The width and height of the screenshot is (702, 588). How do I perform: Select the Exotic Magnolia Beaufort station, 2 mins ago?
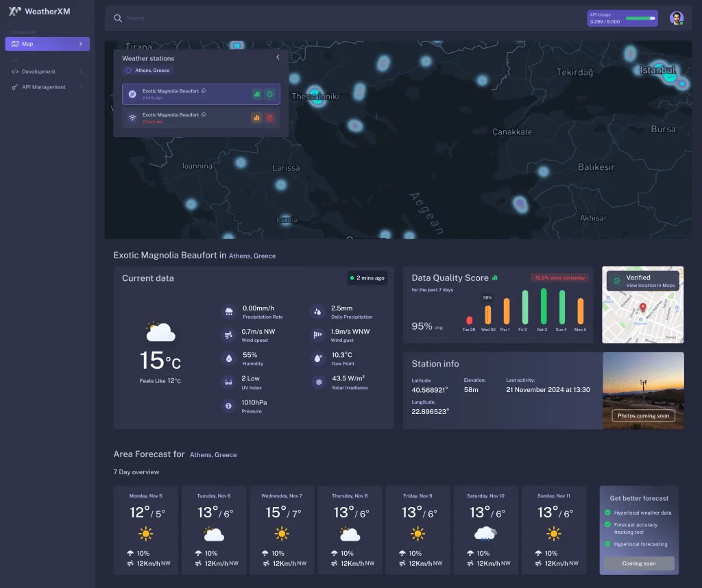point(201,94)
